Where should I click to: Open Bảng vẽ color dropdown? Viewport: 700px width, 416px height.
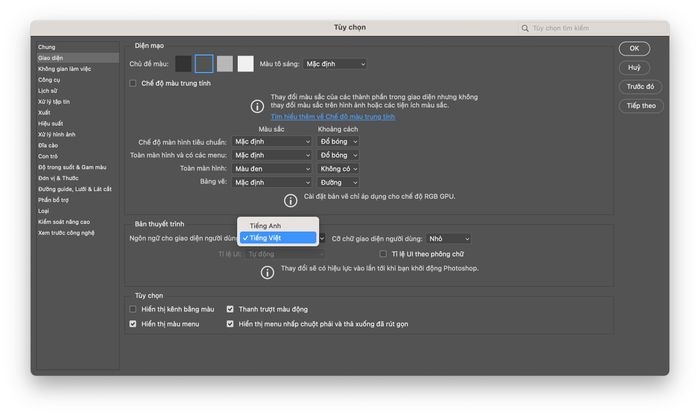pyautogui.click(x=271, y=182)
